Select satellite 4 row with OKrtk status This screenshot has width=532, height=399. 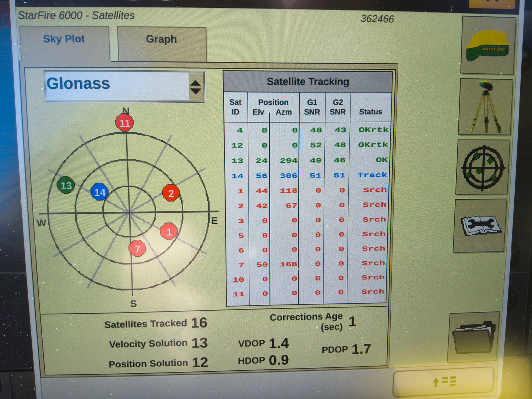coord(307,130)
